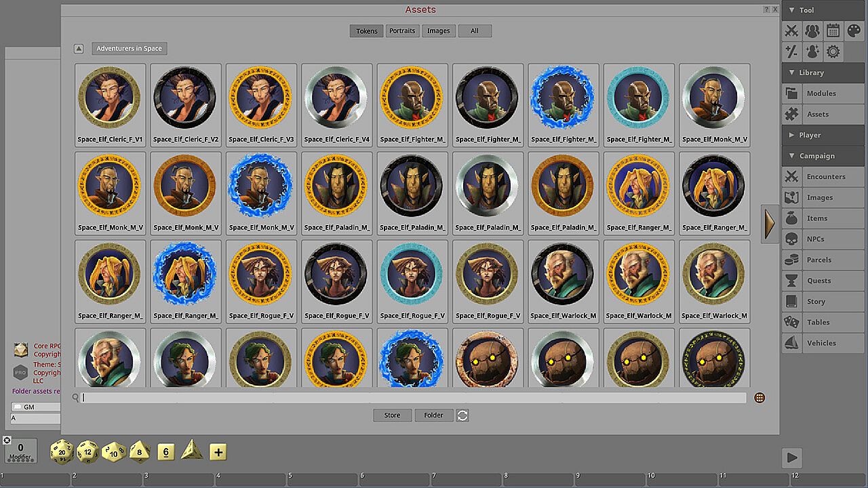Select the black ring Space_Elf_Warlock_M token
Viewport: 868px width, 488px height.
coord(564,281)
